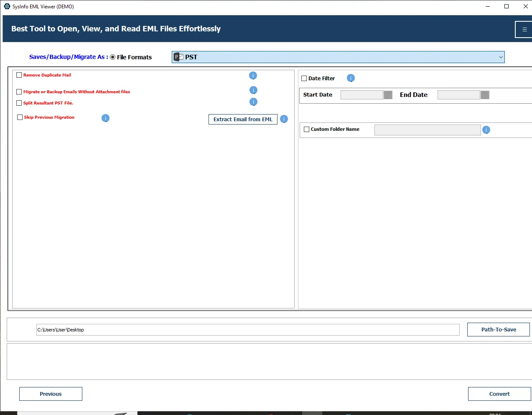
Task: Enable Remove Duplicate Mail checkbox
Action: pyautogui.click(x=19, y=75)
